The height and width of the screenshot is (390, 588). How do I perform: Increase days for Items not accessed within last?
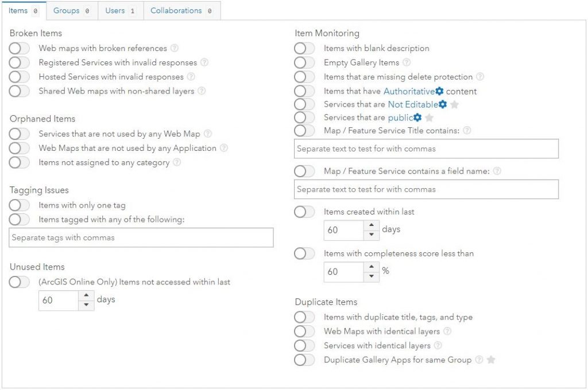pyautogui.click(x=86, y=295)
